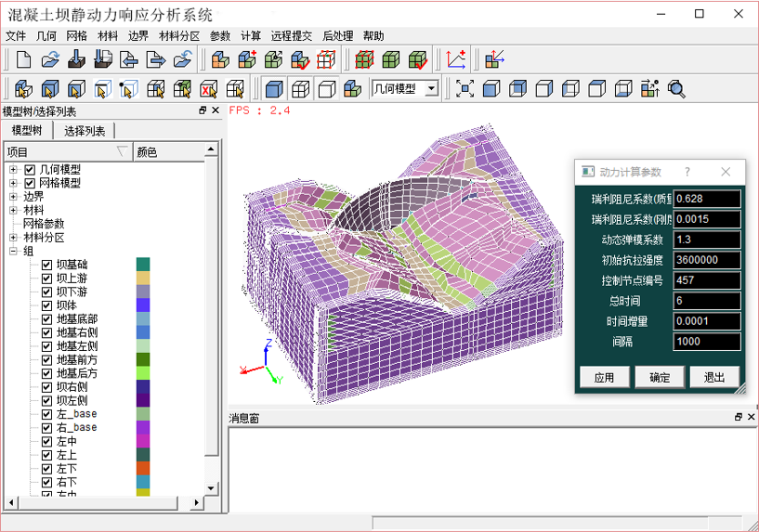Viewport: 759px width, 532px height.
Task: Click the fit-to-view icon with four arrows
Action: tap(465, 89)
